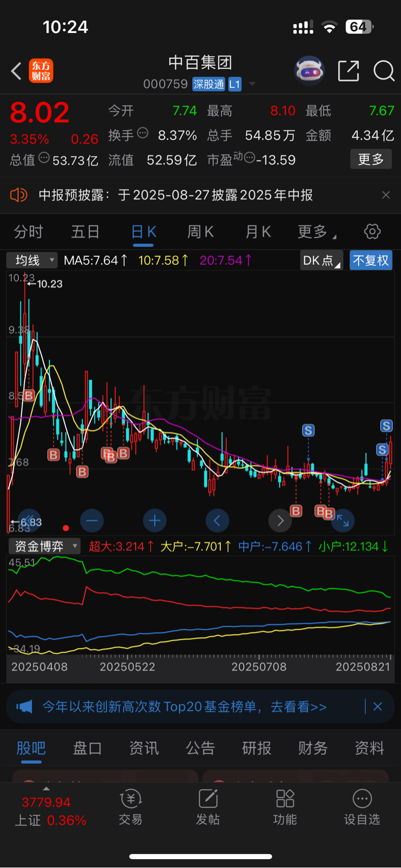Open the 资讯 tab
Image resolution: width=401 pixels, height=868 pixels.
[x=144, y=748]
